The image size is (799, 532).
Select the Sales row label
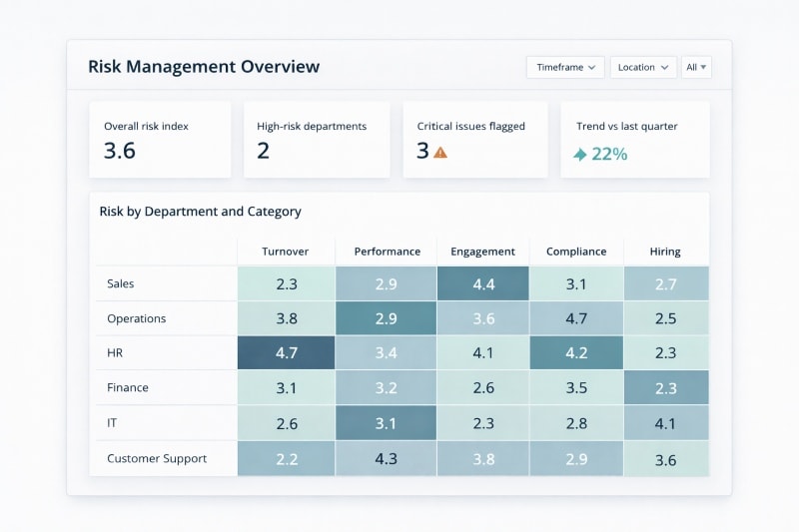pyautogui.click(x=121, y=283)
